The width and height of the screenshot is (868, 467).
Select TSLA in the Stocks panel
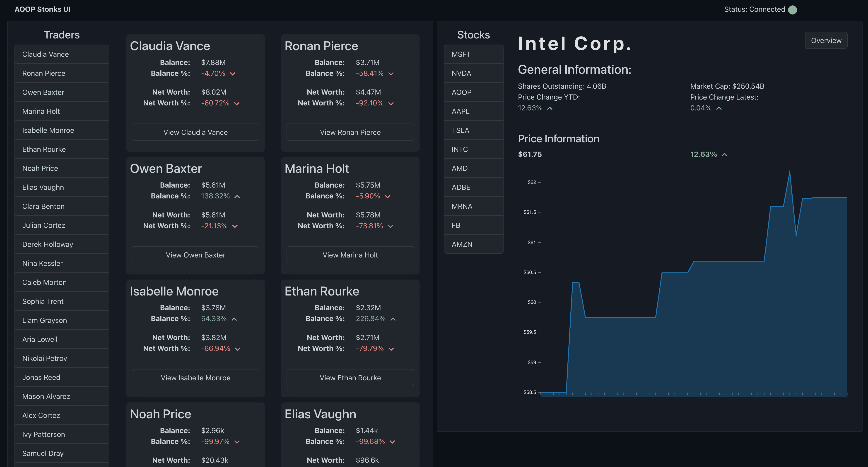coord(473,130)
